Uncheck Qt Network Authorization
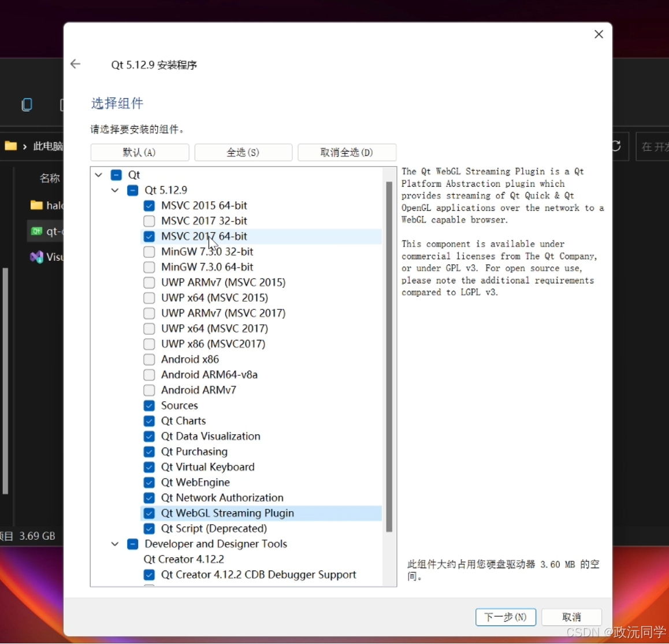The width and height of the screenshot is (669, 644). [149, 498]
